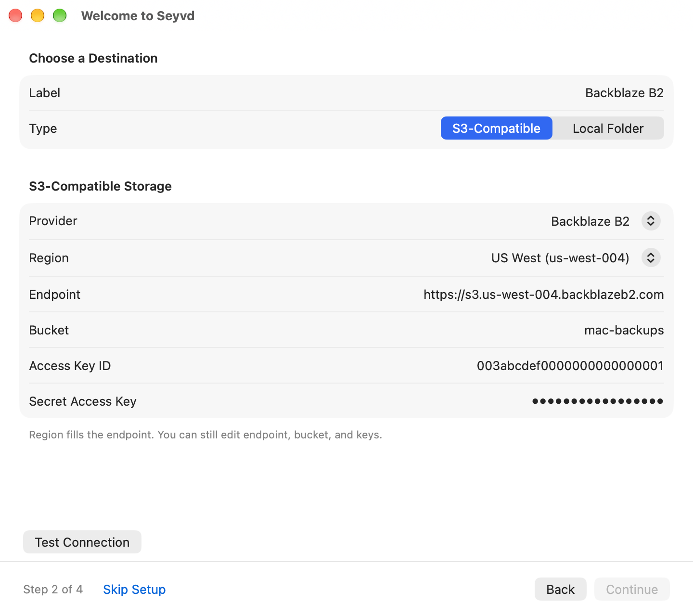
Task: Close the window with red button
Action: tap(15, 16)
